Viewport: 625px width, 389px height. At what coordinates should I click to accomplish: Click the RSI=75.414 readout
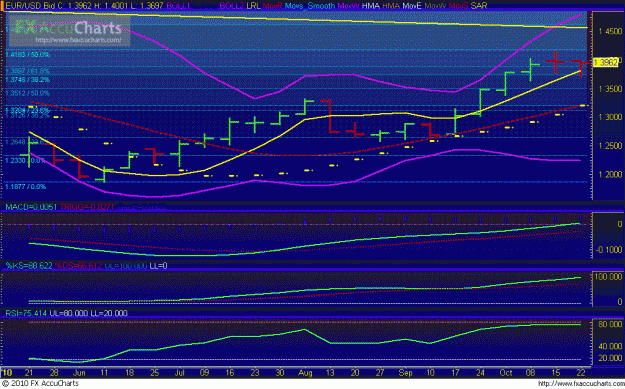(x=26, y=314)
